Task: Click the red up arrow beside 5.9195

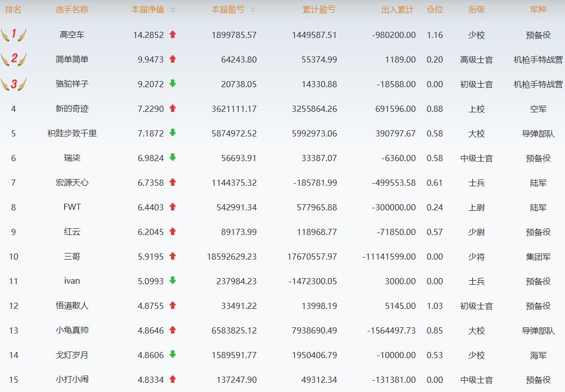Action: pyautogui.click(x=172, y=256)
